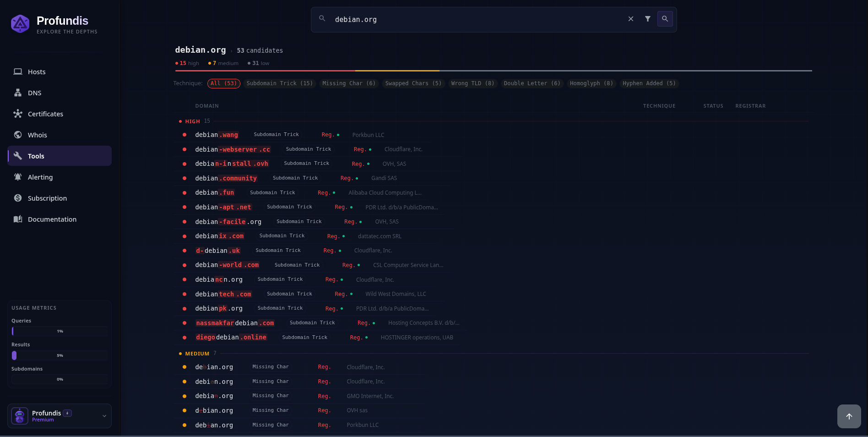
Task: Open the search filter funnel icon
Action: 648,19
